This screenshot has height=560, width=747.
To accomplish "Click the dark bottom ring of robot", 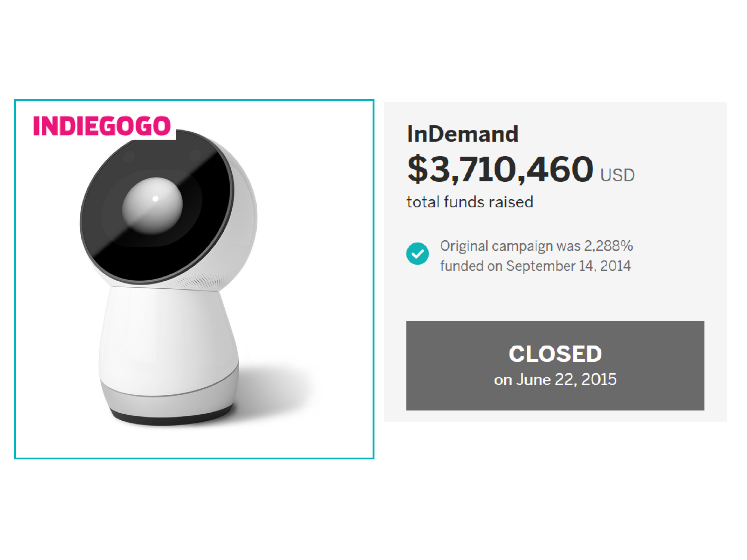I will click(x=172, y=417).
